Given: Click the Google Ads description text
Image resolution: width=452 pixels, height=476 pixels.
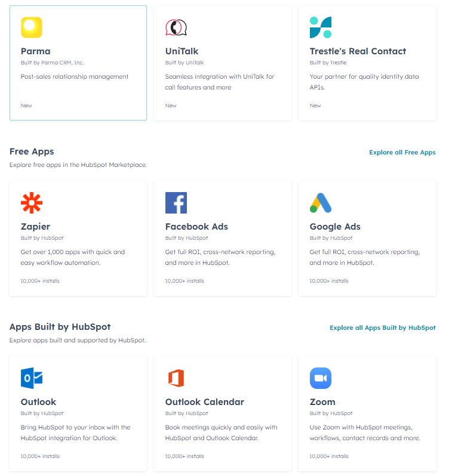Looking at the screenshot, I should pos(364,257).
